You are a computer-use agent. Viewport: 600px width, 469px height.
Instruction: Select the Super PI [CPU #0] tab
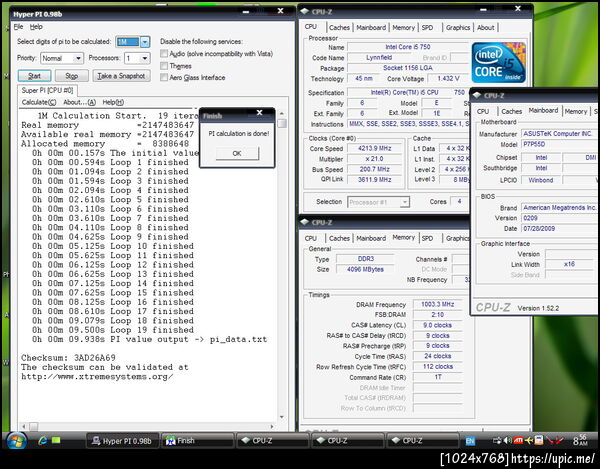point(47,90)
